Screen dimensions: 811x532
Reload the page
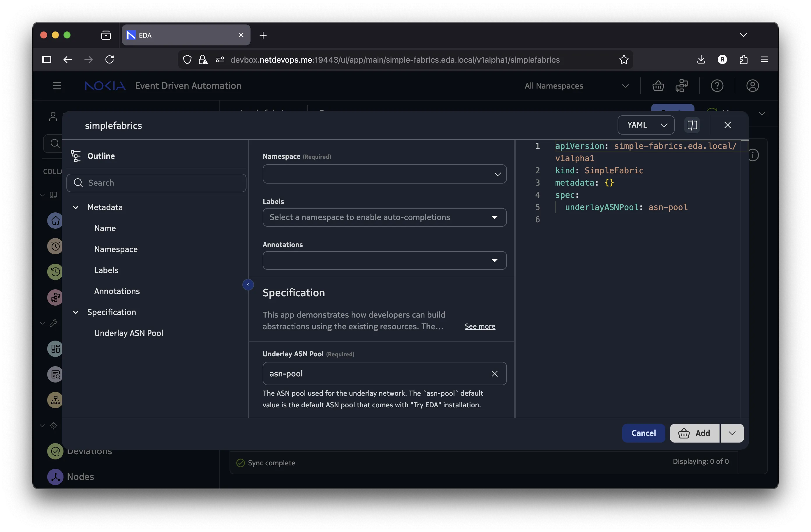click(110, 60)
